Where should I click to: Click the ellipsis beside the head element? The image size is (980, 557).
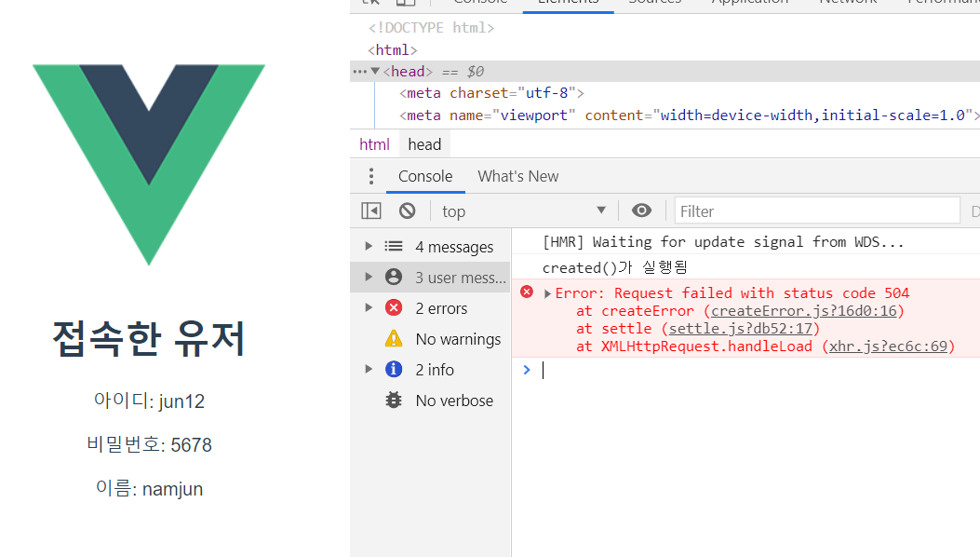pos(359,72)
